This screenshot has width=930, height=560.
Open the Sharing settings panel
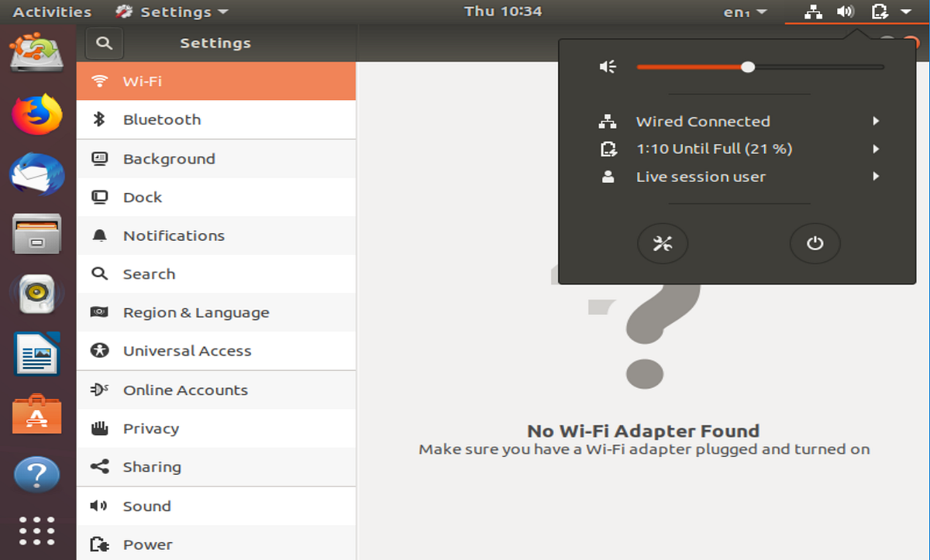pyautogui.click(x=216, y=467)
